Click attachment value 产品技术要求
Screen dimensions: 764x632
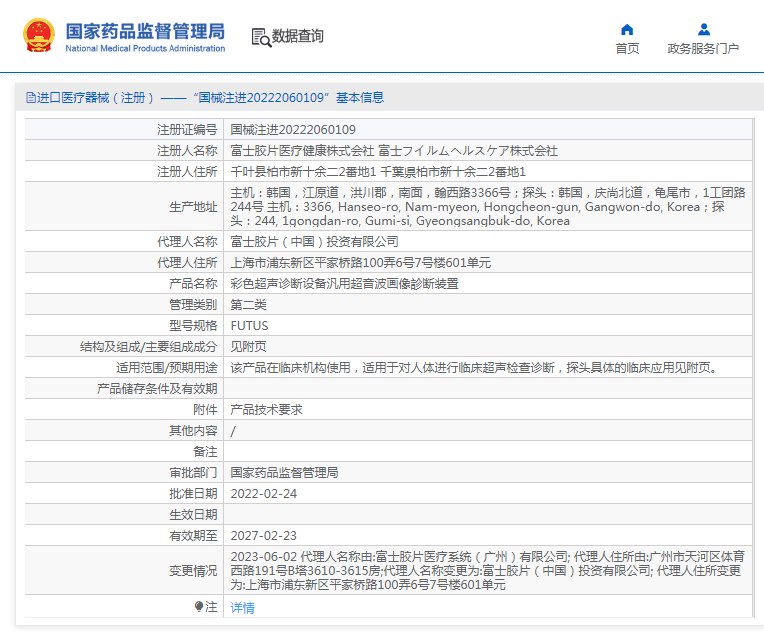tap(267, 409)
